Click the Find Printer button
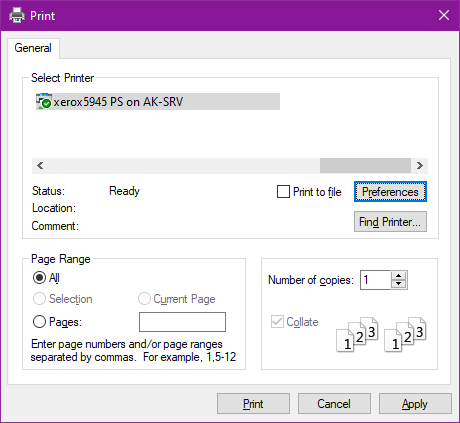This screenshot has width=460, height=423. [x=390, y=222]
